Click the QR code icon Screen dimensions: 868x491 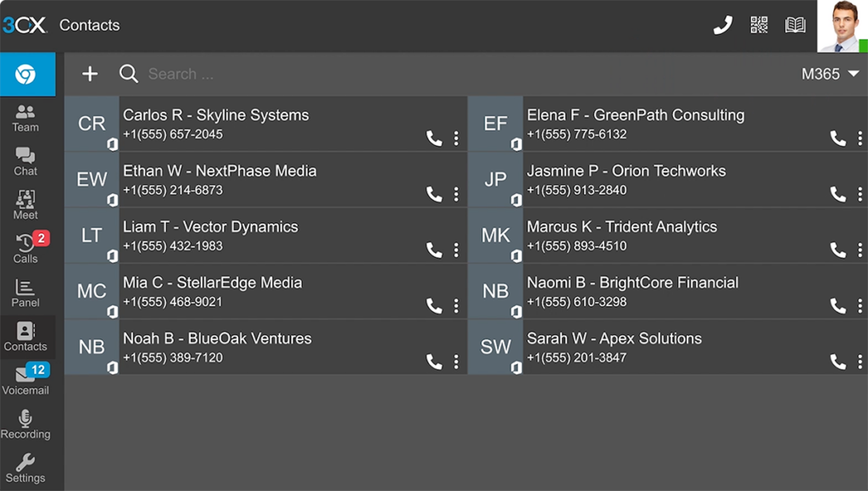759,25
